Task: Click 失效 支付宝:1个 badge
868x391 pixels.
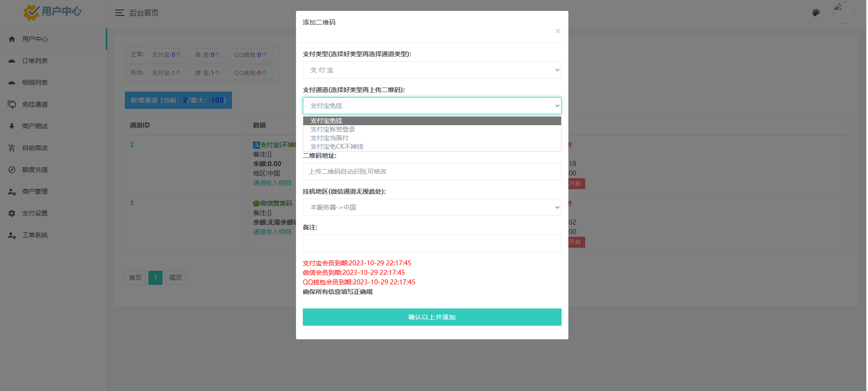Action: [167, 73]
